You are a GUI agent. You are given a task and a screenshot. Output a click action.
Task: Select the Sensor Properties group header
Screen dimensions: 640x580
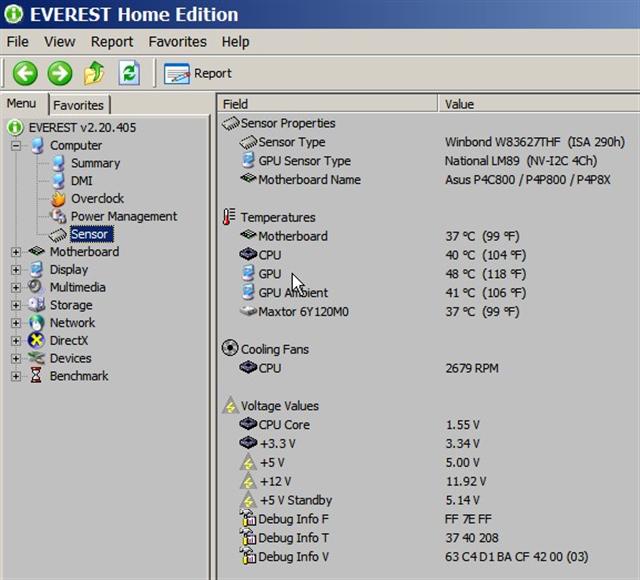279,123
